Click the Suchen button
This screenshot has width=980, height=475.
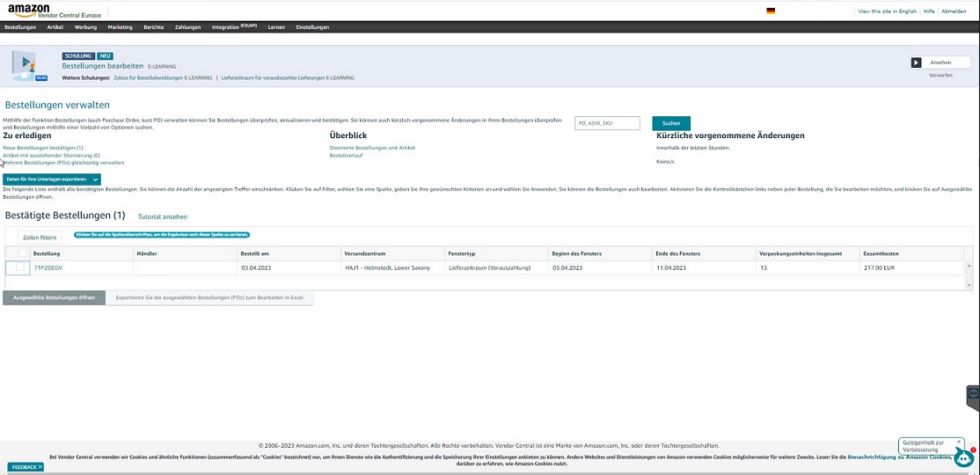pyautogui.click(x=671, y=123)
